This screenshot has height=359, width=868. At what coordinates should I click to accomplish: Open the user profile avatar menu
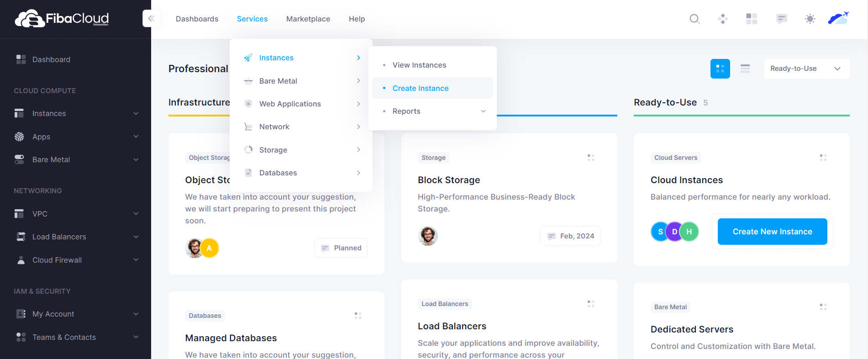[838, 18]
